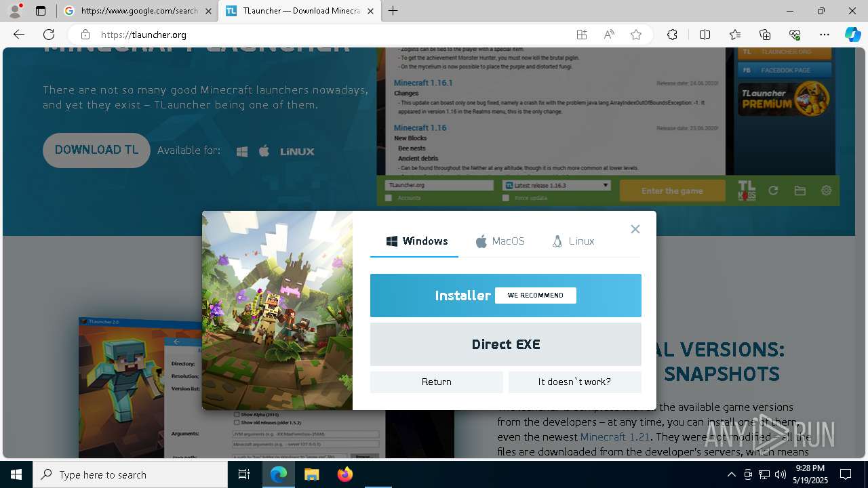
Task: Select the Linux tab in the download dialog
Action: (x=574, y=241)
